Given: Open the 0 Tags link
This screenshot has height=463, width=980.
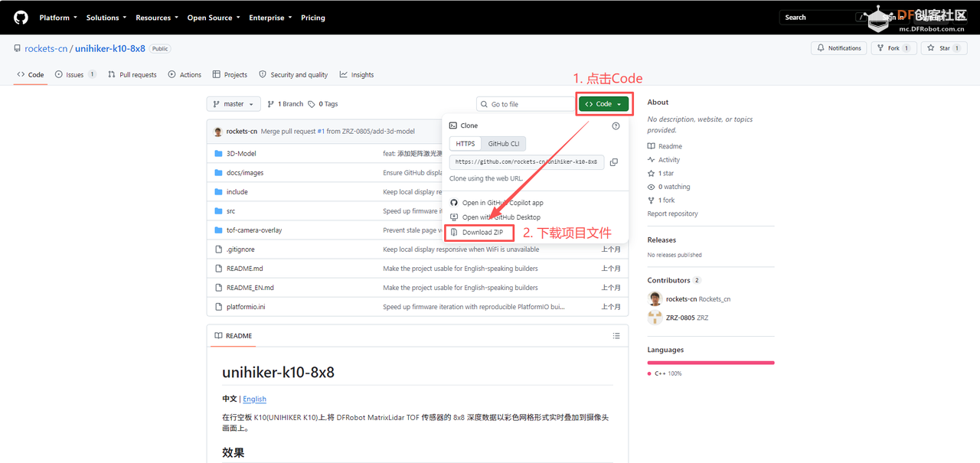Looking at the screenshot, I should pyautogui.click(x=323, y=104).
